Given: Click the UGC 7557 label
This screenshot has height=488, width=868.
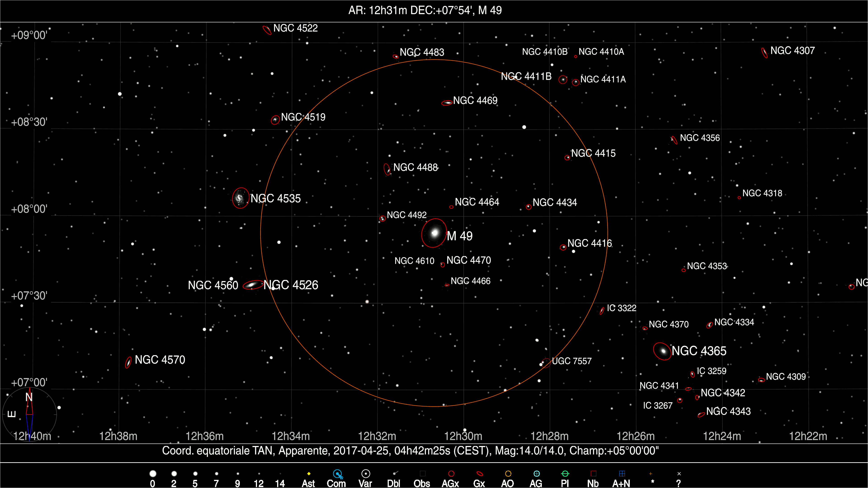Looking at the screenshot, I should pyautogui.click(x=571, y=361).
